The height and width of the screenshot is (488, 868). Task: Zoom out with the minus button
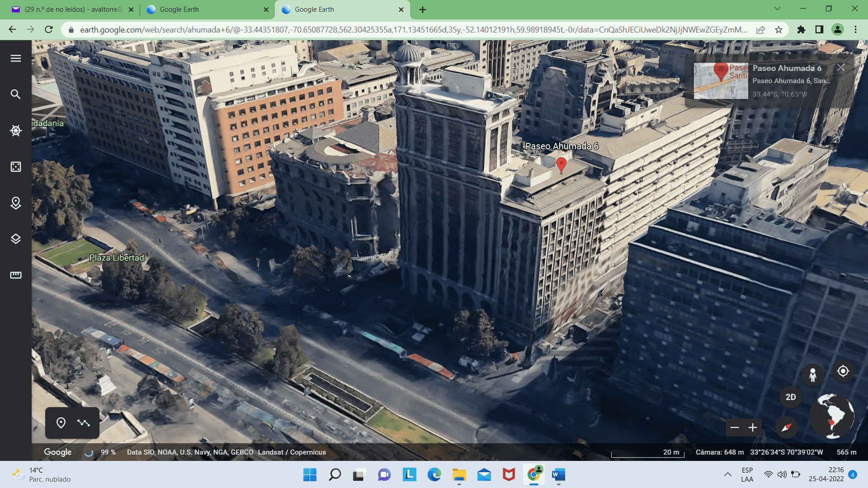735,427
